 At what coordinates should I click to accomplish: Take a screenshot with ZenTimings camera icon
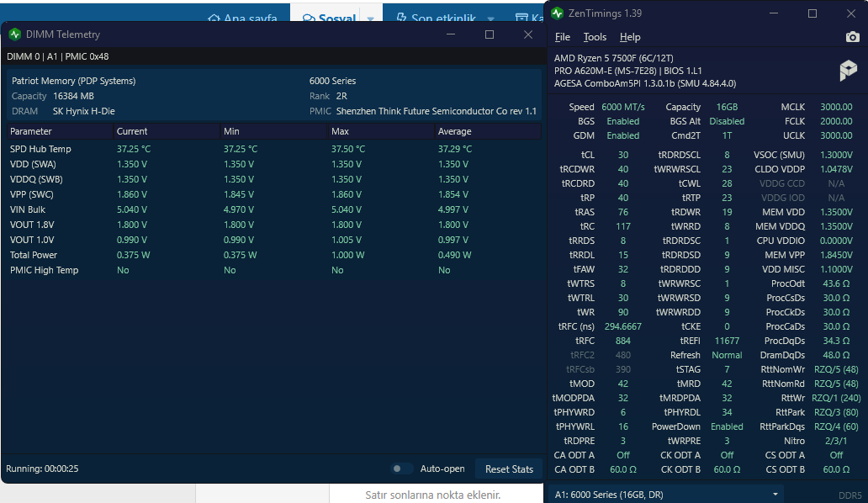[853, 37]
